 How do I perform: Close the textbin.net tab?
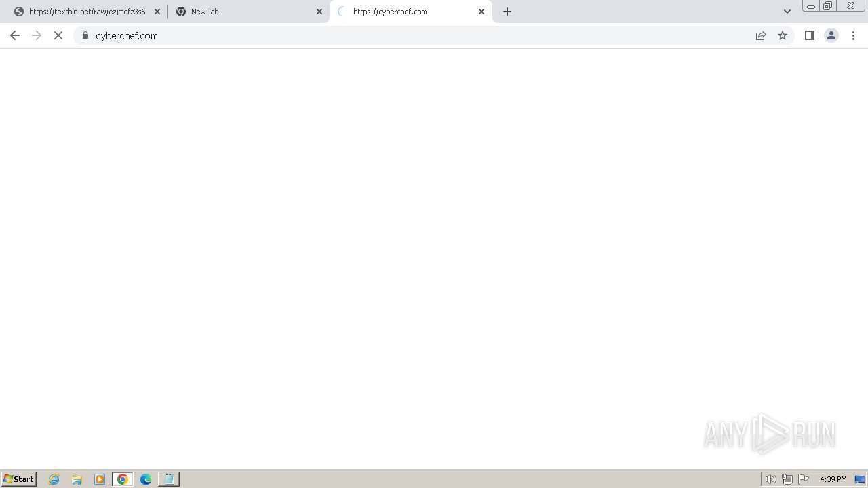[157, 12]
